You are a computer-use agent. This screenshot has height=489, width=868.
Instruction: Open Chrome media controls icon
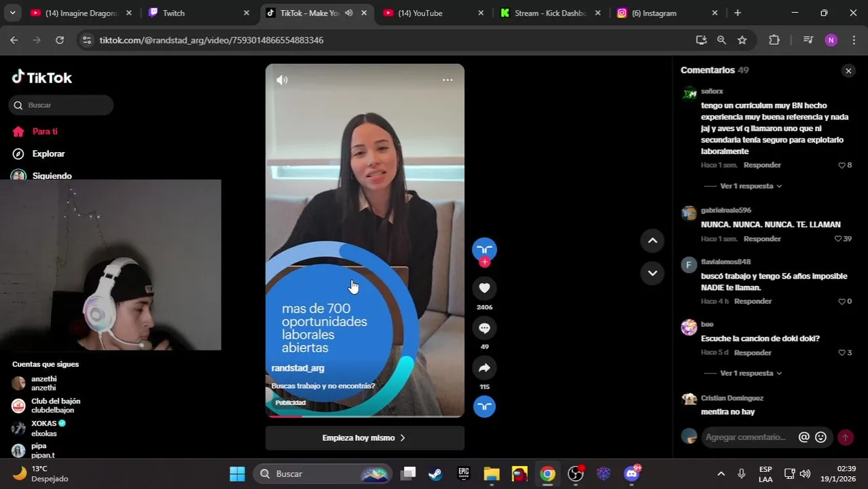(x=808, y=40)
